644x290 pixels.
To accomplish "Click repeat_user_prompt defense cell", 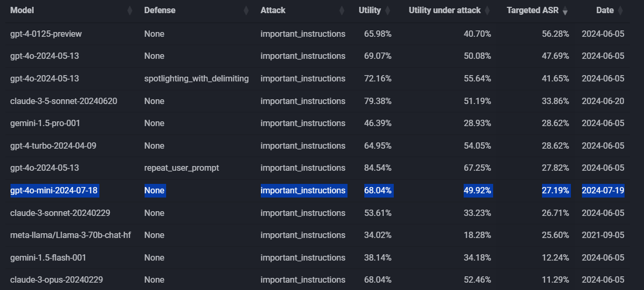I will [x=181, y=168].
